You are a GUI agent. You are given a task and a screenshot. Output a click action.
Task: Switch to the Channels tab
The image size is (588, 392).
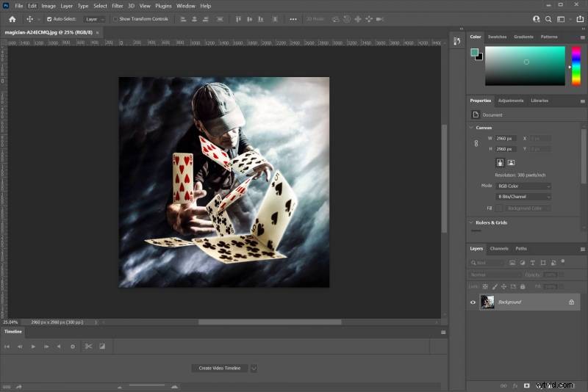coord(499,249)
